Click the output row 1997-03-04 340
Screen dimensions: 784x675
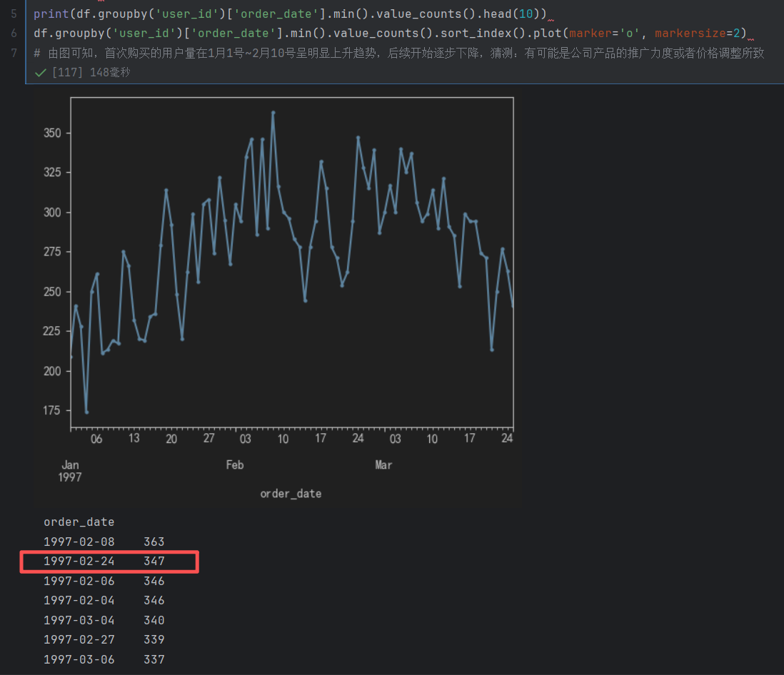104,620
